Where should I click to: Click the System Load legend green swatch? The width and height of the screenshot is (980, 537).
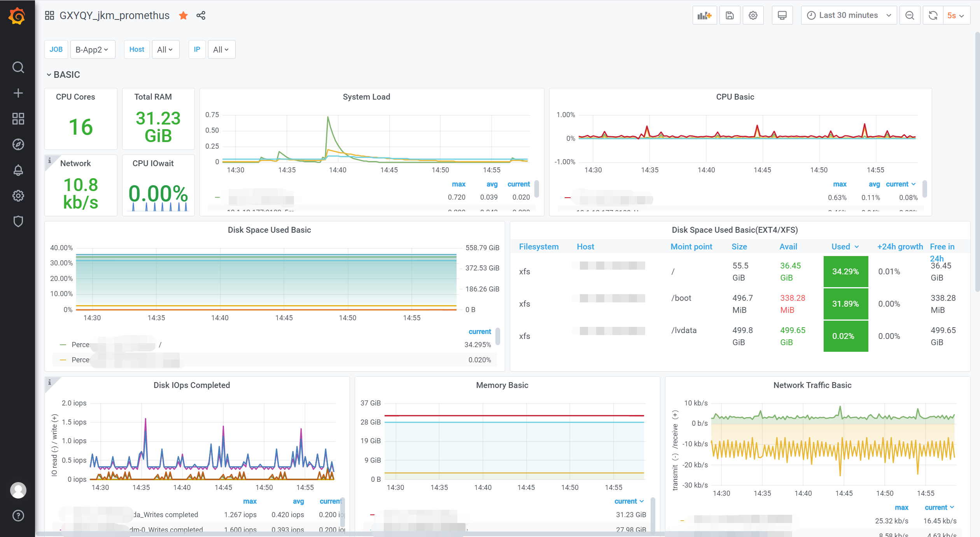(217, 197)
